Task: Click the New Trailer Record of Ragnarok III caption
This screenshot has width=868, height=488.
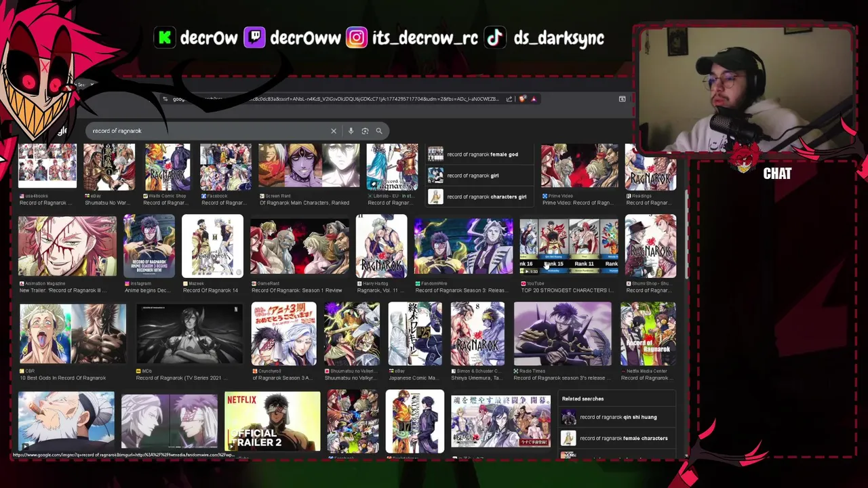Action: [x=63, y=290]
